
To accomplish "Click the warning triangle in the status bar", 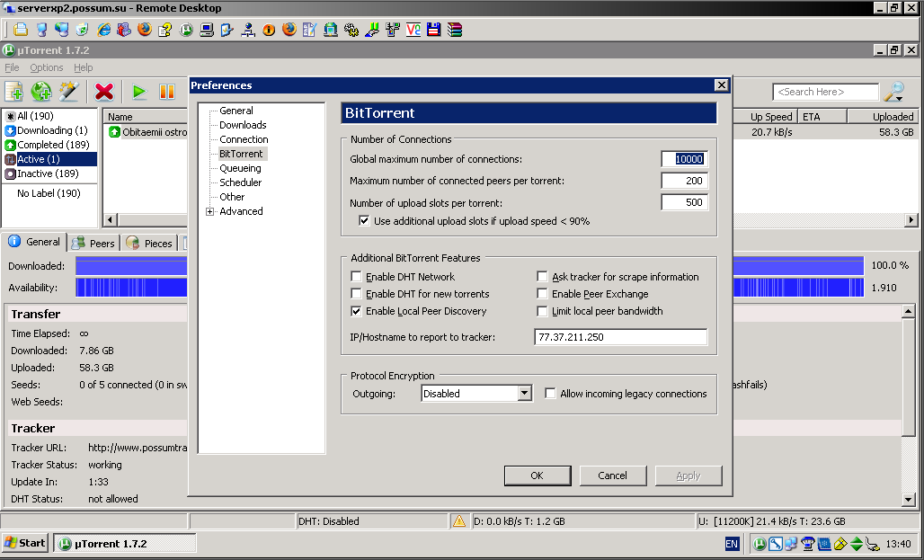I will coord(458,521).
